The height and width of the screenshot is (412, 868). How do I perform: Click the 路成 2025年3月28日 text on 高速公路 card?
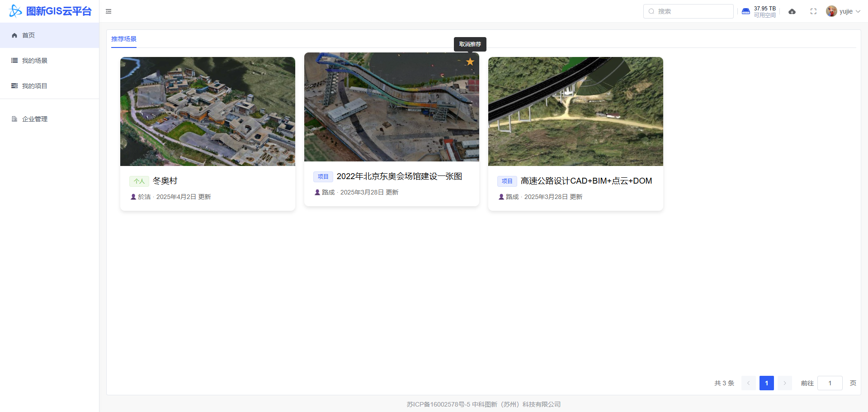click(x=544, y=197)
